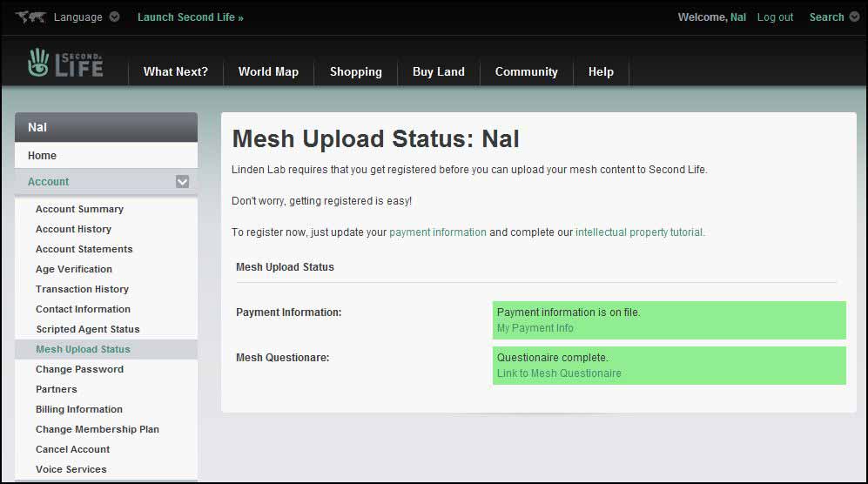Screen dimensions: 868x484
Task: Select Account Summary in sidebar
Action: pos(79,209)
